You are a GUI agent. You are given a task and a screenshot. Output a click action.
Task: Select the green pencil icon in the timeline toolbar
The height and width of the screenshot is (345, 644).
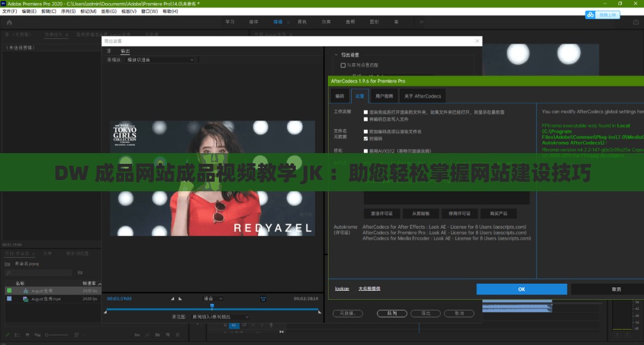point(7,335)
